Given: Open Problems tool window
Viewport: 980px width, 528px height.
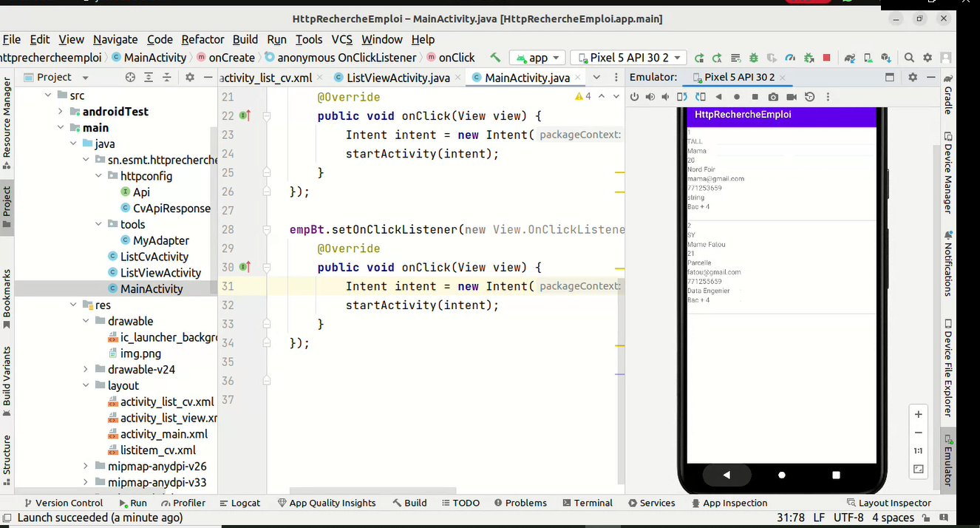Looking at the screenshot, I should coord(520,503).
